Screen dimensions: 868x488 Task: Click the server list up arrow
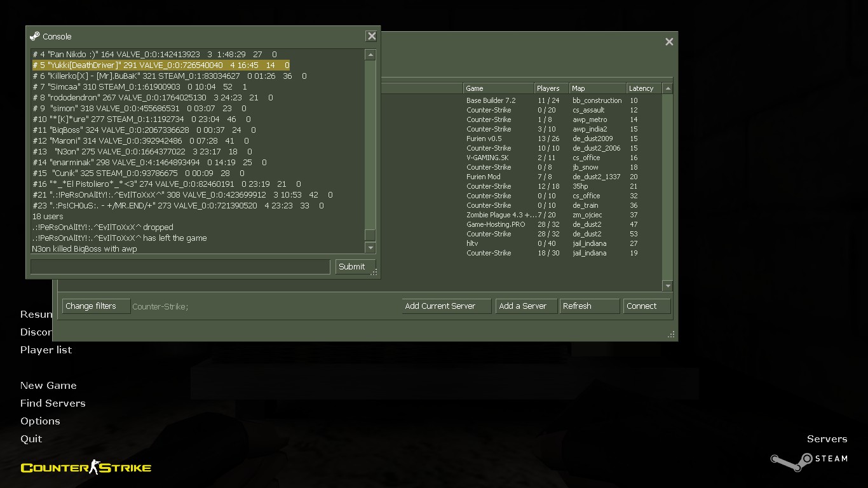click(x=667, y=88)
